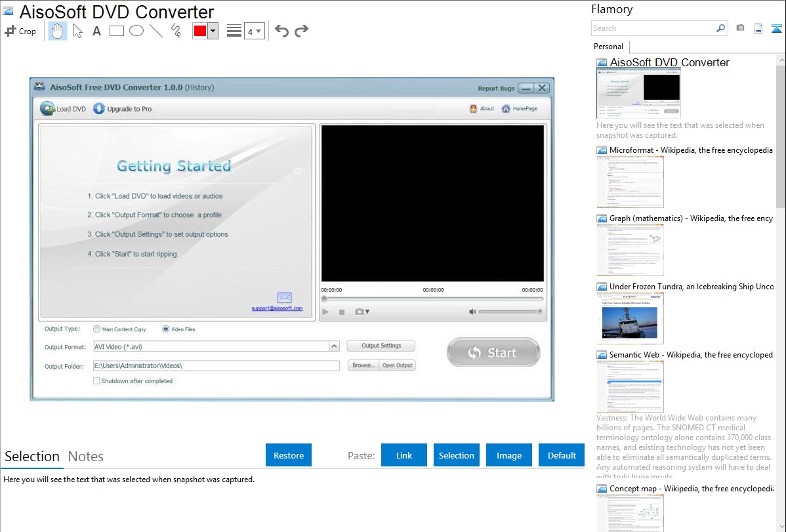
Task: Choose the freehand drawing tool
Action: [176, 31]
